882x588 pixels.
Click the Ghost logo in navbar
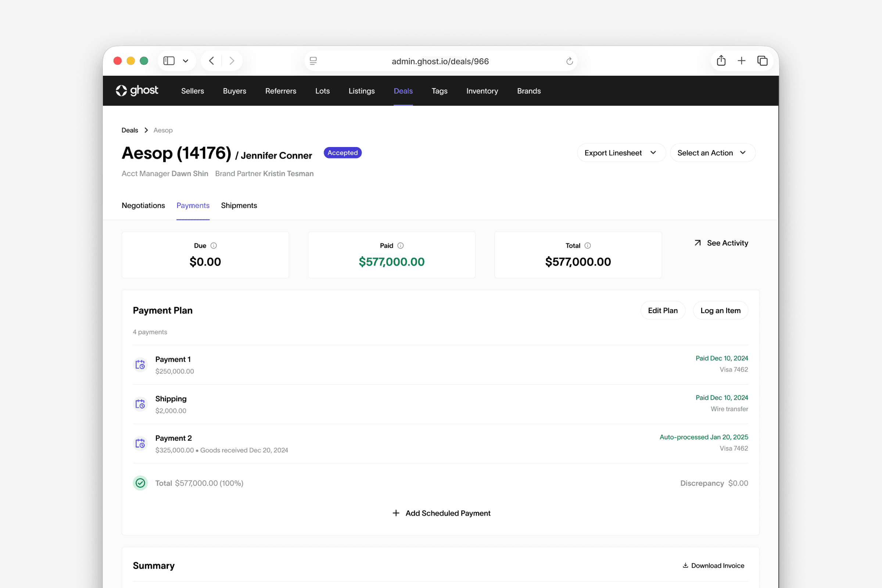click(137, 91)
